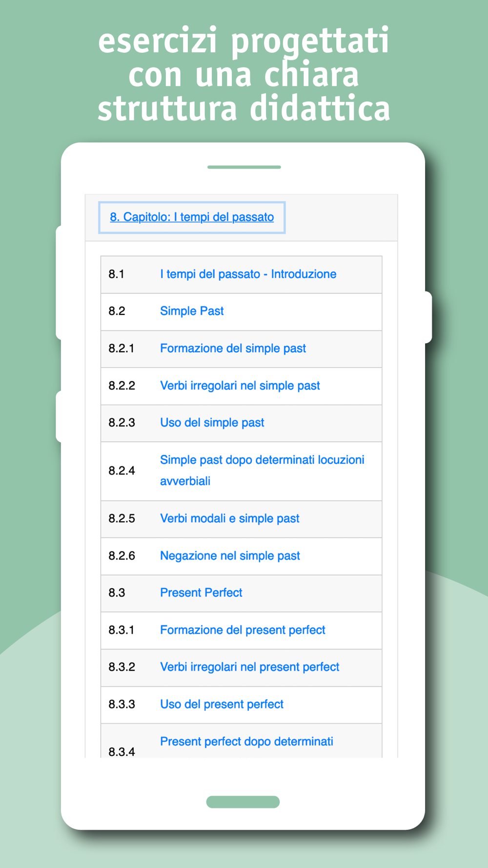Select the Simple Past section link

pyautogui.click(x=192, y=311)
